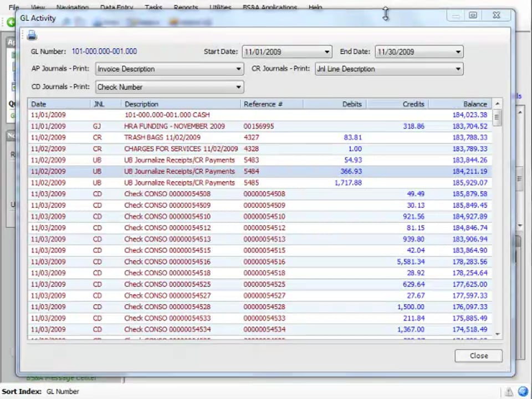Viewport: 532px width, 399px height.
Task: Select HRA FUNDING - NOVEMBER 2009 row
Action: point(260,126)
